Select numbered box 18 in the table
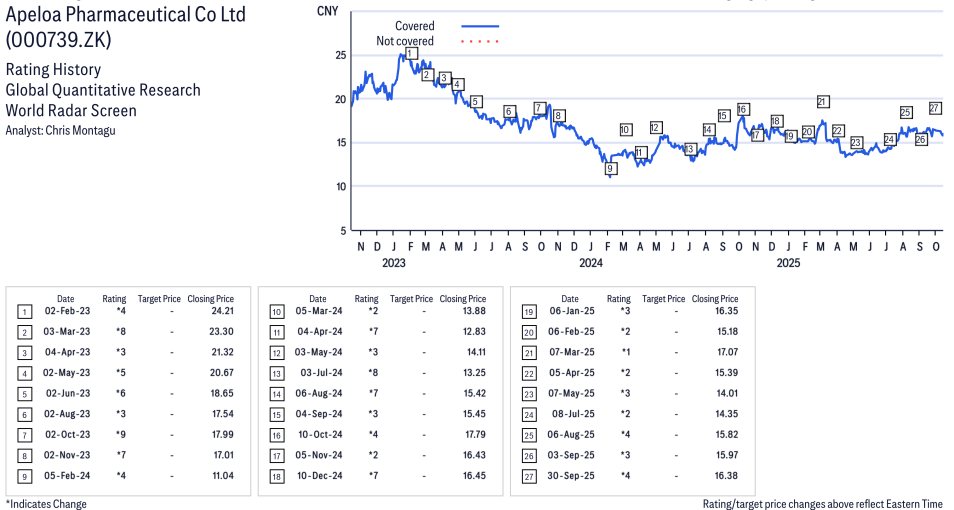This screenshot has height=510, width=954. [276, 476]
